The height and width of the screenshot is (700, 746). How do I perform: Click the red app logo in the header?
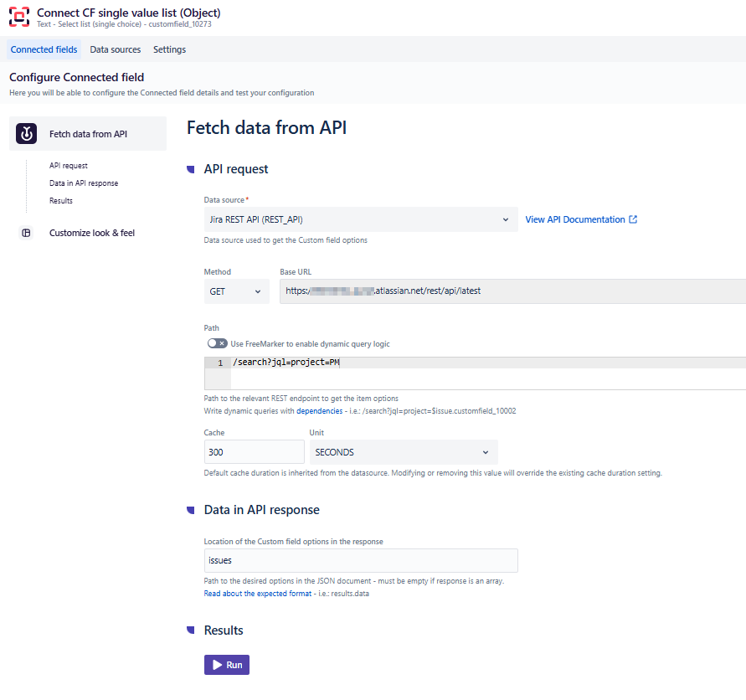(18, 16)
